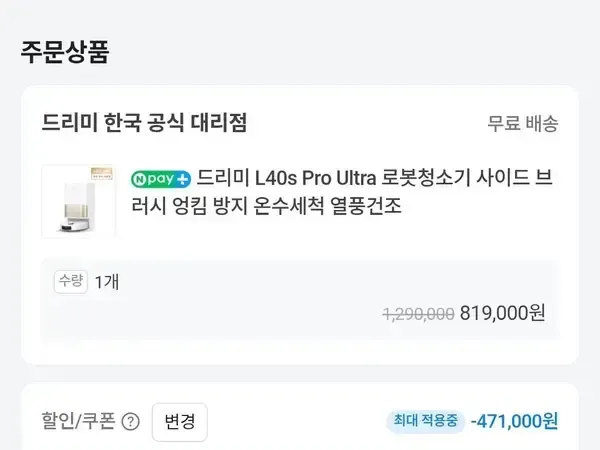Click the help question mark icon beside 할인/쿠폰
The height and width of the screenshot is (450, 600).
coord(130,421)
